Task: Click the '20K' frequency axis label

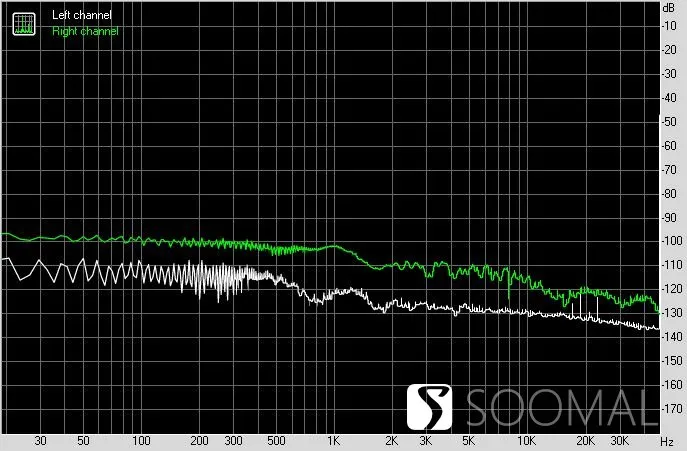Action: click(585, 441)
